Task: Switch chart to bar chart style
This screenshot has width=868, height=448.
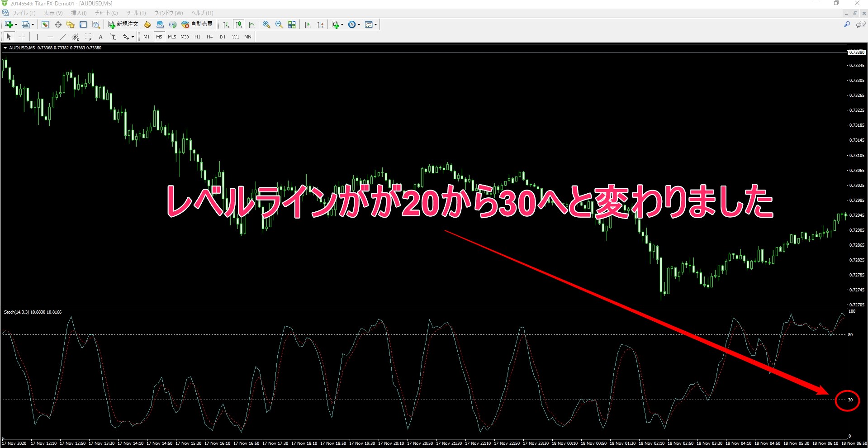Action: 226,24
